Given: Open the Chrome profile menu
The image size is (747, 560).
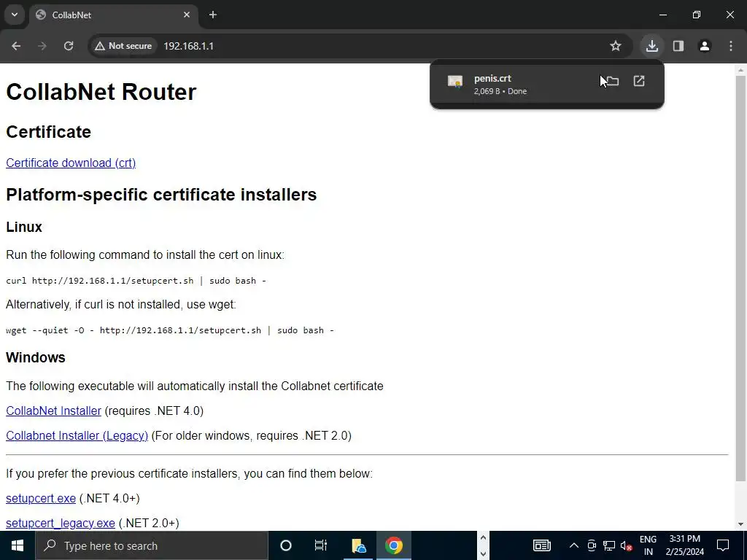Looking at the screenshot, I should (x=705, y=46).
